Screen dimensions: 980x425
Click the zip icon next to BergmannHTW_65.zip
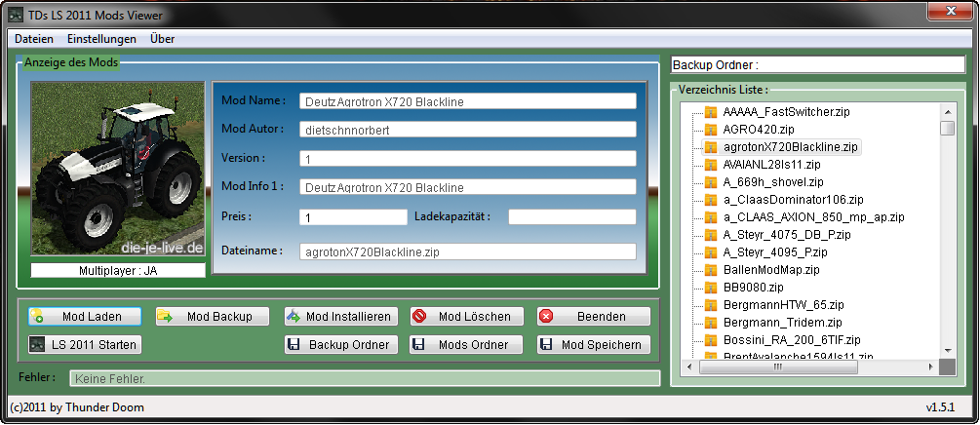(711, 305)
